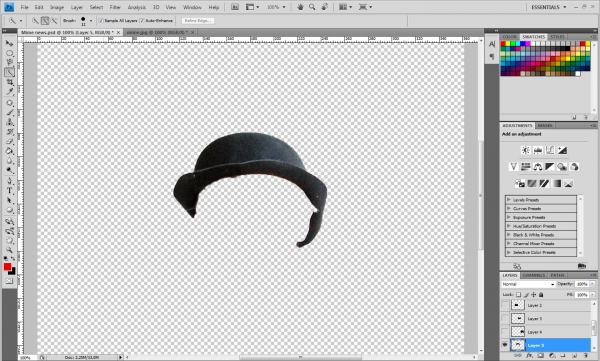600x361 pixels.
Task: Select the Lasso tool
Action: click(10, 62)
